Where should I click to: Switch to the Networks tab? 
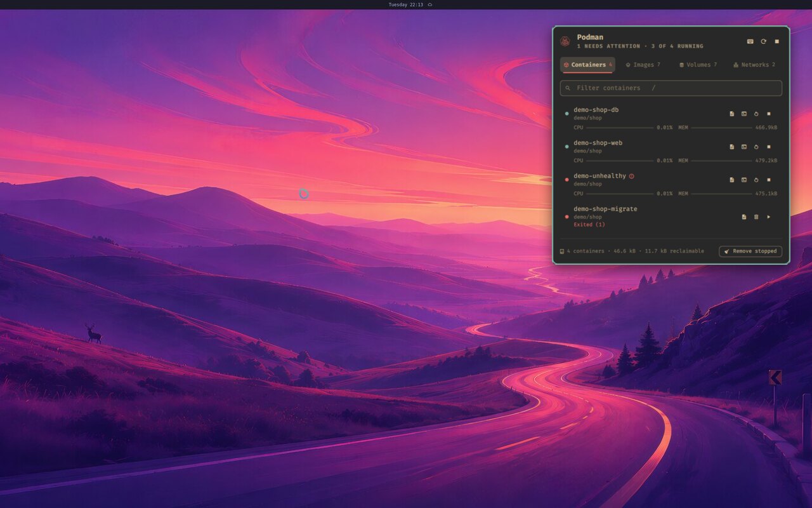coord(754,65)
